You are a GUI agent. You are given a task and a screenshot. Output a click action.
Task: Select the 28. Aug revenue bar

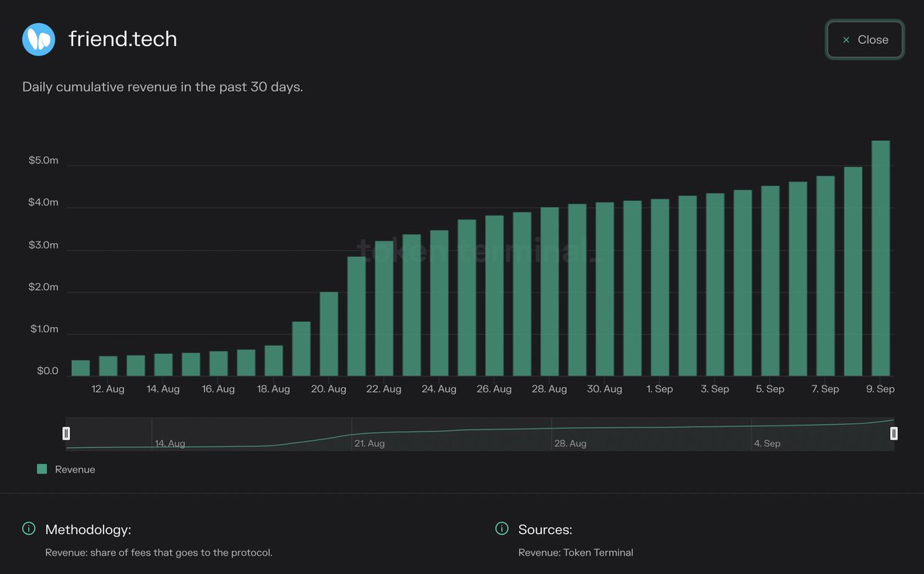[x=549, y=292]
